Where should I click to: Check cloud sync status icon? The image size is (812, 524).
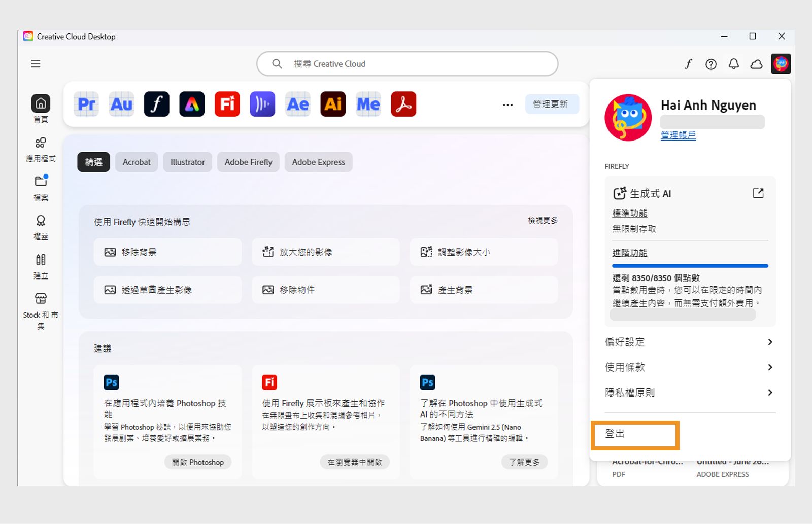coord(757,64)
